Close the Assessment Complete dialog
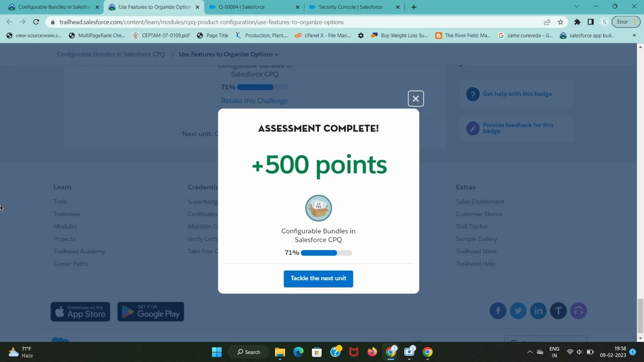Image resolution: width=644 pixels, height=362 pixels. (x=416, y=99)
